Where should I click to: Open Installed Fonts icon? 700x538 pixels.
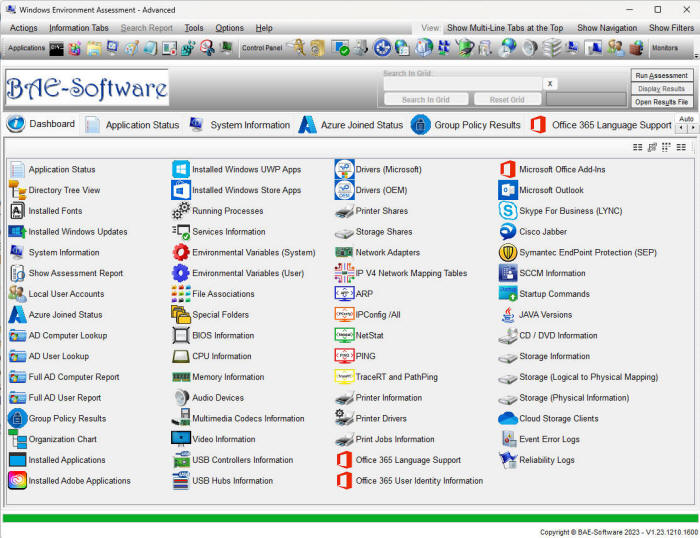17,211
